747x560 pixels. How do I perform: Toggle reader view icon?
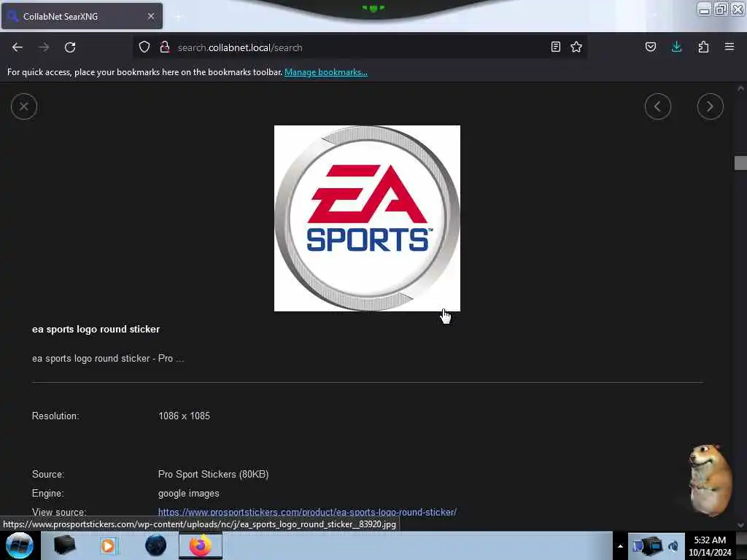[x=555, y=47]
